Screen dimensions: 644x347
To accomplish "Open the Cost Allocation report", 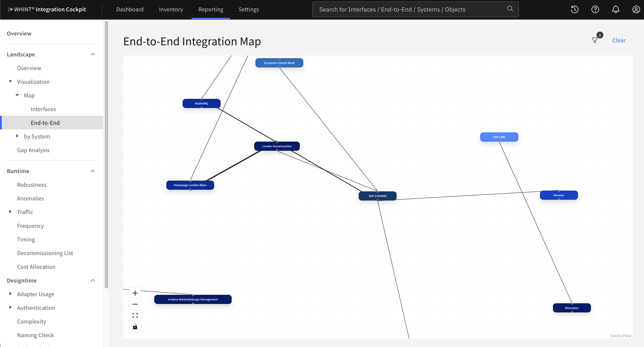I will coord(36,267).
